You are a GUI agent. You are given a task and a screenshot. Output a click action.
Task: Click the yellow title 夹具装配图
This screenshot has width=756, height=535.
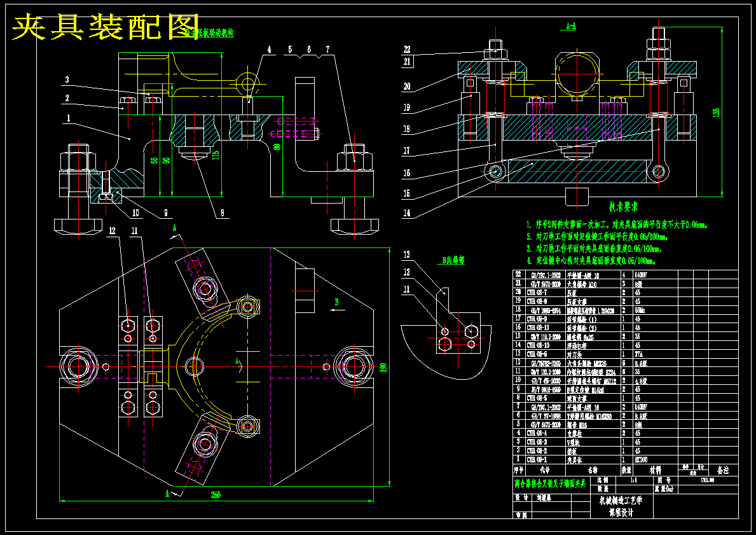(106, 27)
